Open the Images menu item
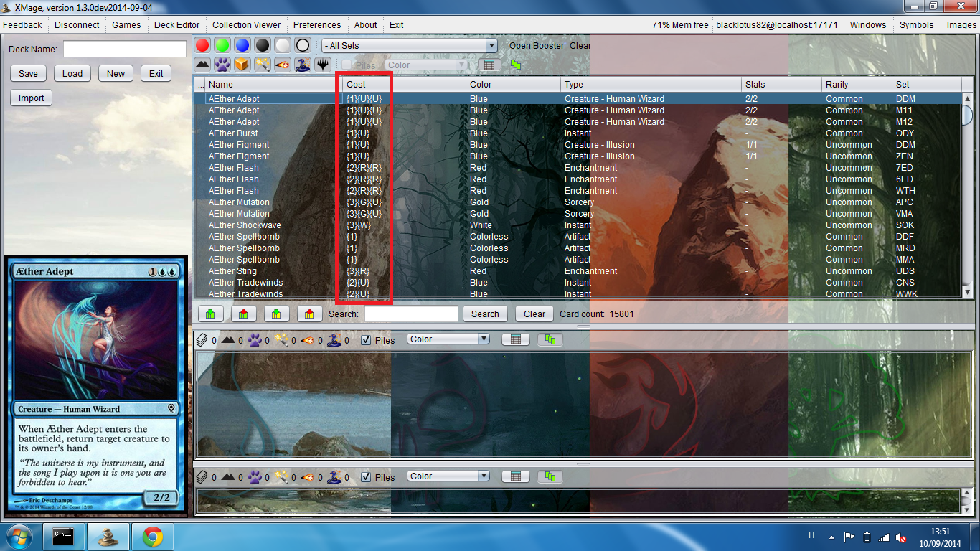 [961, 24]
